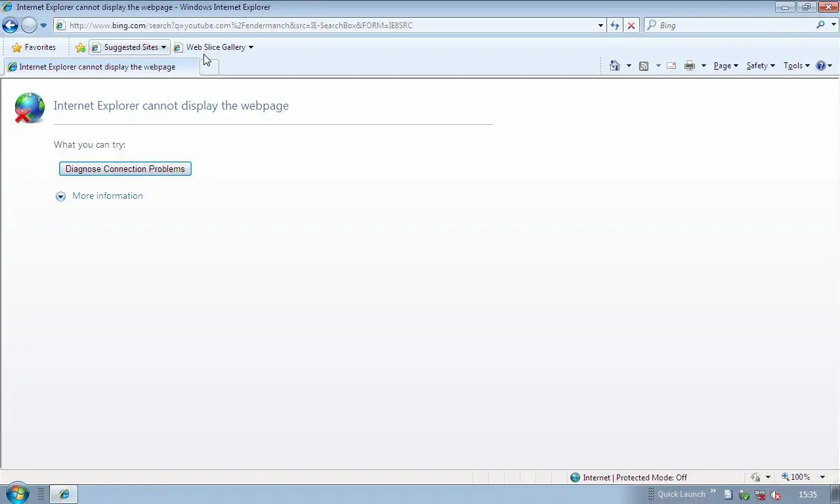The image size is (840, 504).
Task: Click 'Internet | Protected Mode: Off' status text
Action: (x=635, y=477)
